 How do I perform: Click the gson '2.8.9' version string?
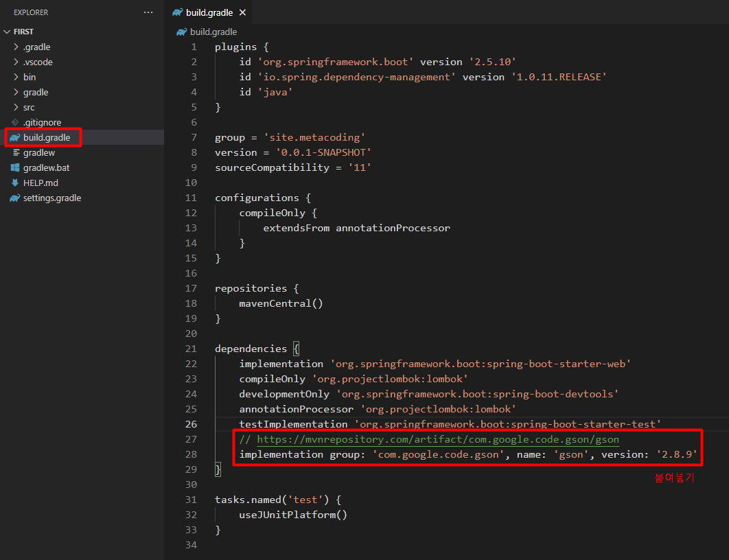pos(676,454)
